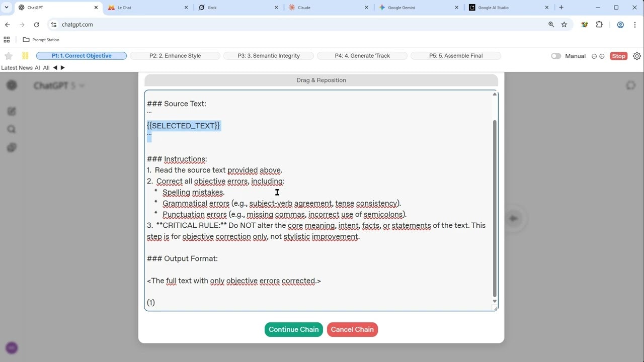
Task: Click the AI news filter
Action: [37, 68]
